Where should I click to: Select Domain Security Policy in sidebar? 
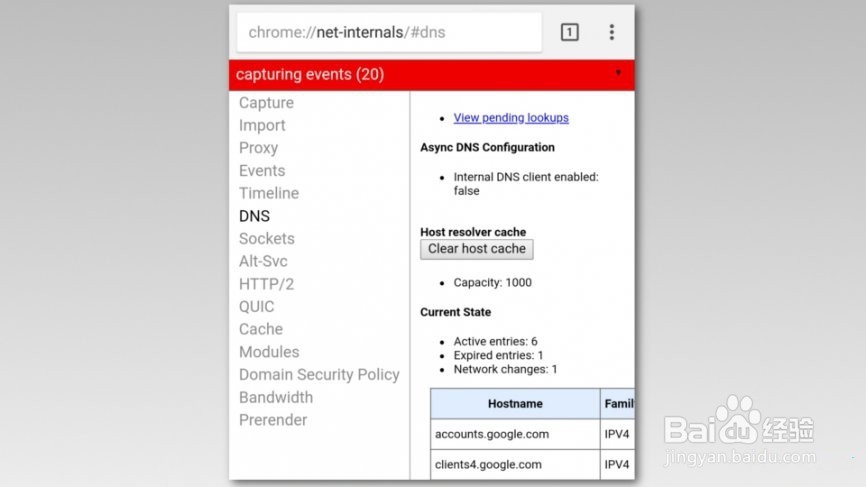click(319, 375)
